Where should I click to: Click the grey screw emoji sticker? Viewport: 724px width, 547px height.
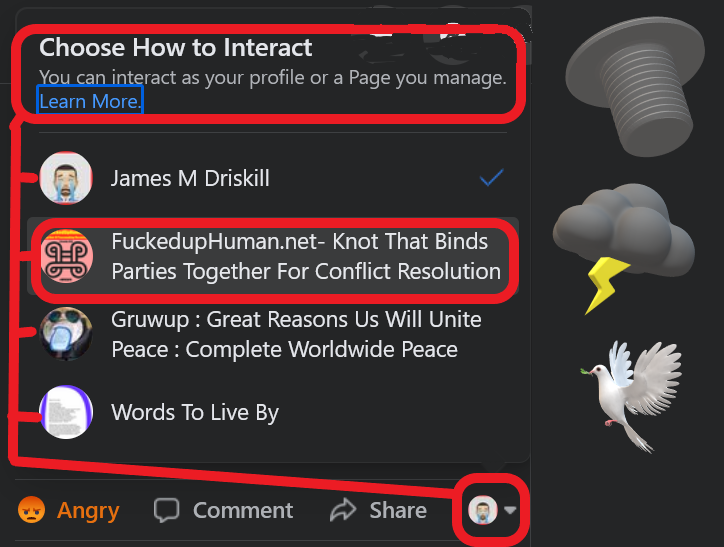[635, 86]
